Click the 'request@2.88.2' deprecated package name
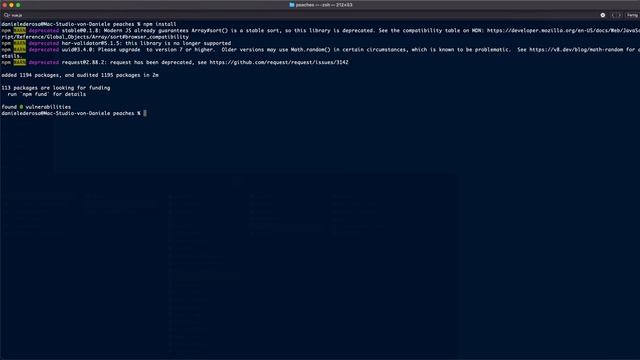 [x=84, y=62]
